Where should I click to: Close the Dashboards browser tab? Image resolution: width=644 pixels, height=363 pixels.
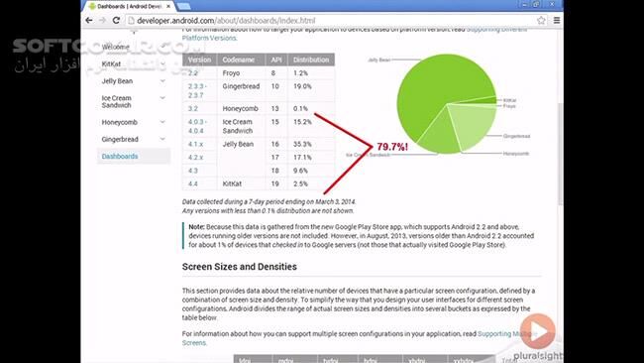pos(168,6)
